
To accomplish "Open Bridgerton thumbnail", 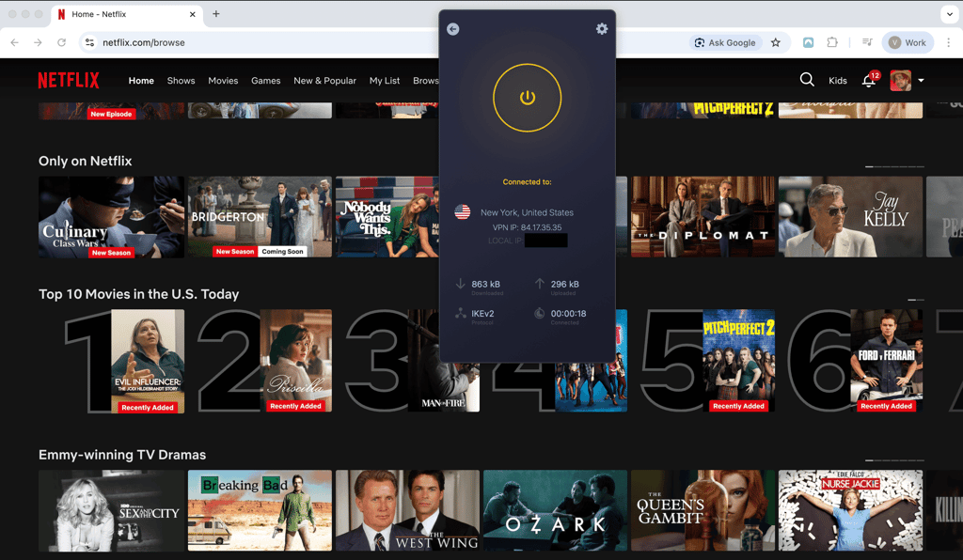I will pos(260,217).
